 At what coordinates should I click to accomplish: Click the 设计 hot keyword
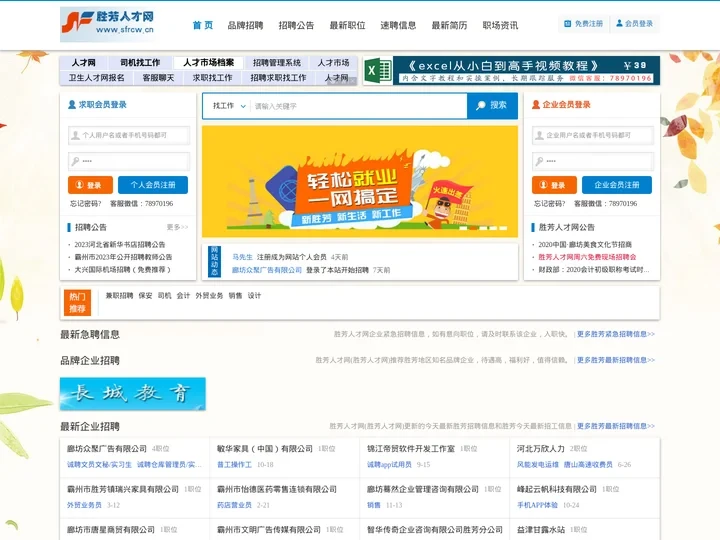pos(254,296)
